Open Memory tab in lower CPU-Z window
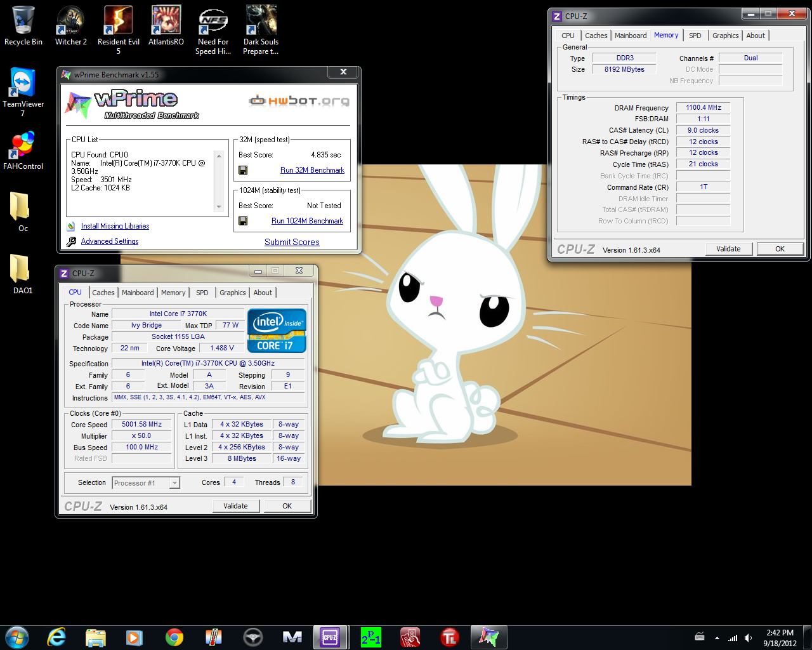 (173, 293)
